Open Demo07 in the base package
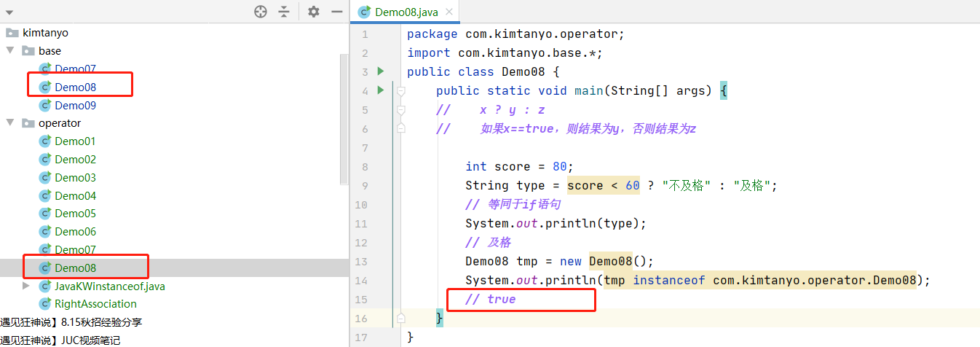This screenshot has height=347, width=980. 75,69
